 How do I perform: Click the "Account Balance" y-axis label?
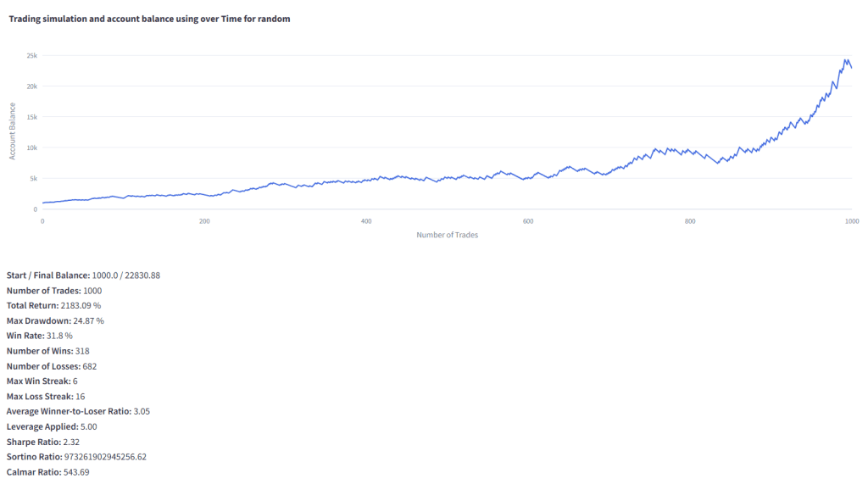pos(13,131)
